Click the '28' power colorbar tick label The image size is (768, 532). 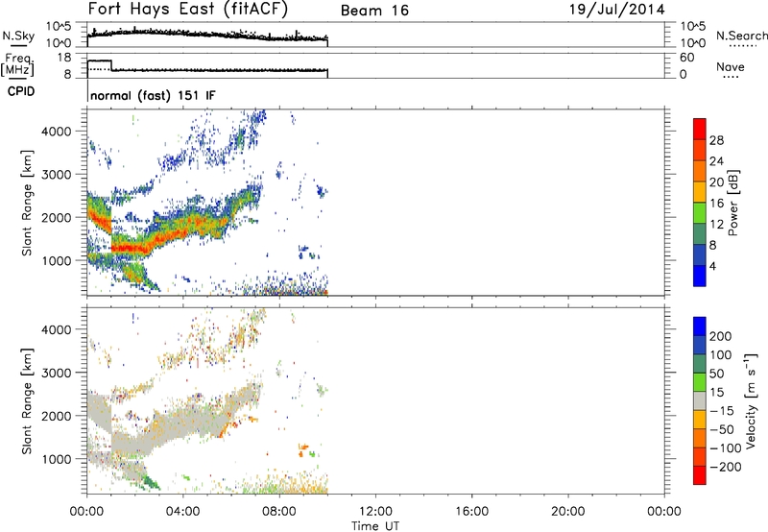tap(716, 140)
